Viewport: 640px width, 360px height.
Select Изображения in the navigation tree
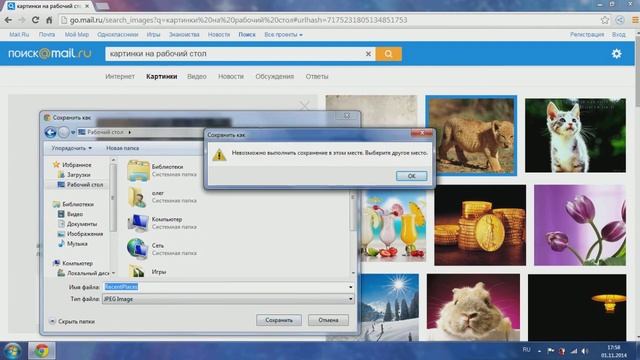coord(80,234)
